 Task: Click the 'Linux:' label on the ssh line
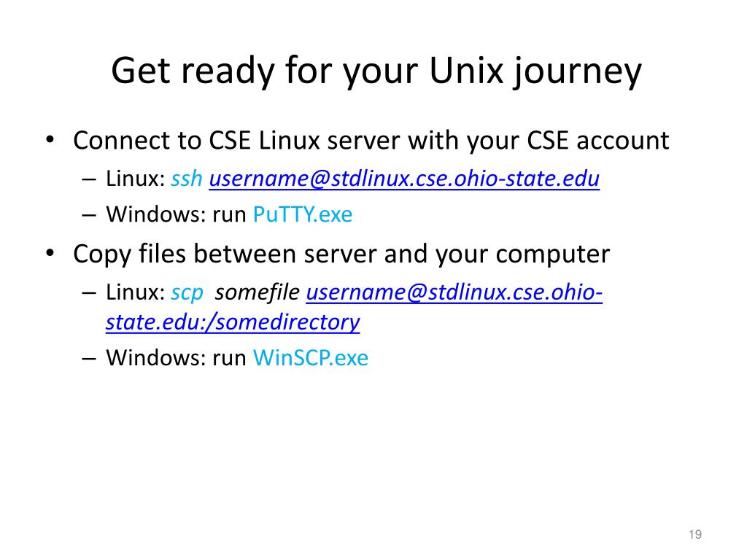click(x=135, y=179)
